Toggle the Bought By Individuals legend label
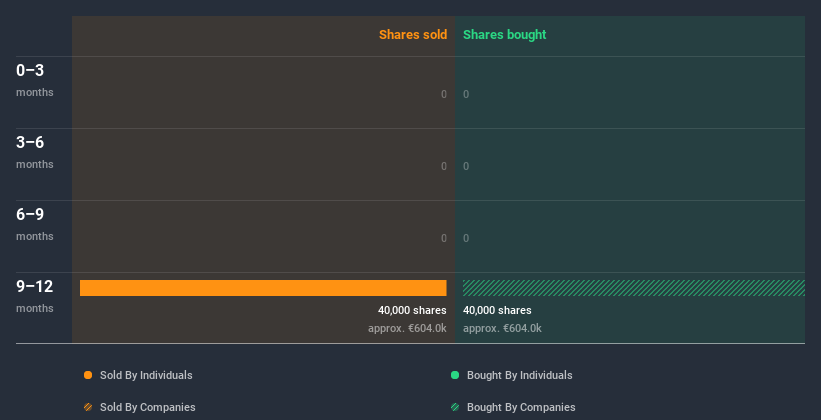Image resolution: width=821 pixels, height=420 pixels. (519, 375)
